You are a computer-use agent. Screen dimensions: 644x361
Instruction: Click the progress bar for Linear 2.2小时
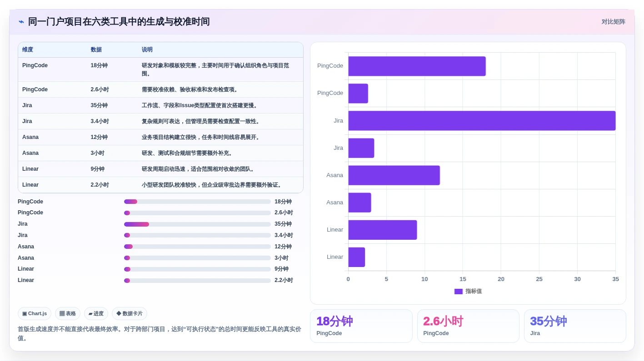pyautogui.click(x=197, y=281)
